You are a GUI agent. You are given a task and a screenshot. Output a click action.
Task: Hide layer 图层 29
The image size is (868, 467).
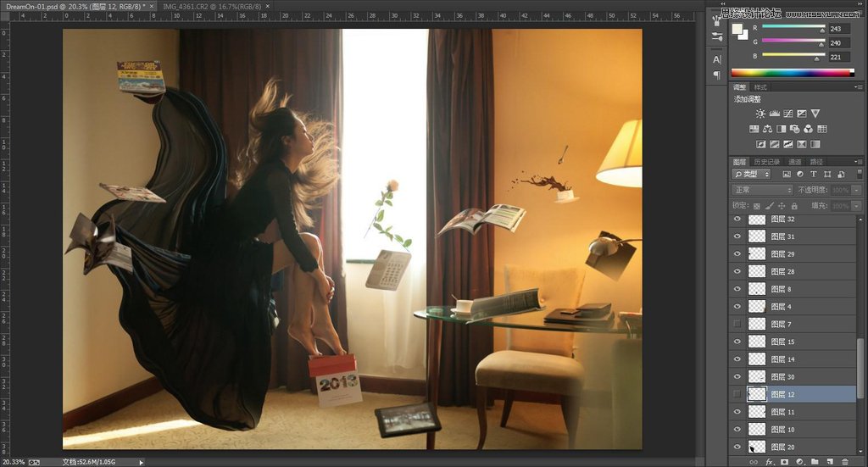[737, 254]
